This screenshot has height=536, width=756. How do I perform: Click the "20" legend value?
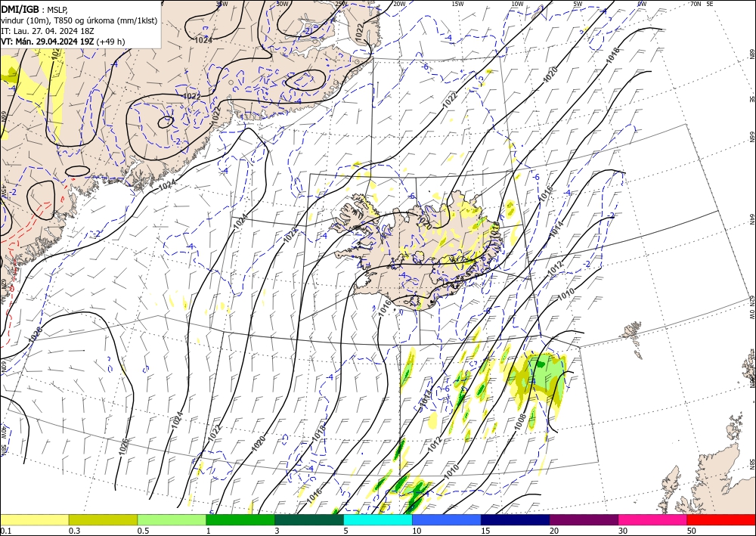click(554, 531)
